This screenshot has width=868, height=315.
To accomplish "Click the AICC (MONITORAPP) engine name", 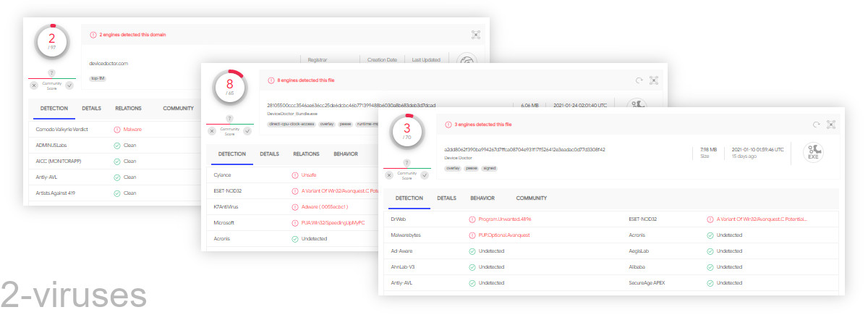I will pyautogui.click(x=59, y=161).
